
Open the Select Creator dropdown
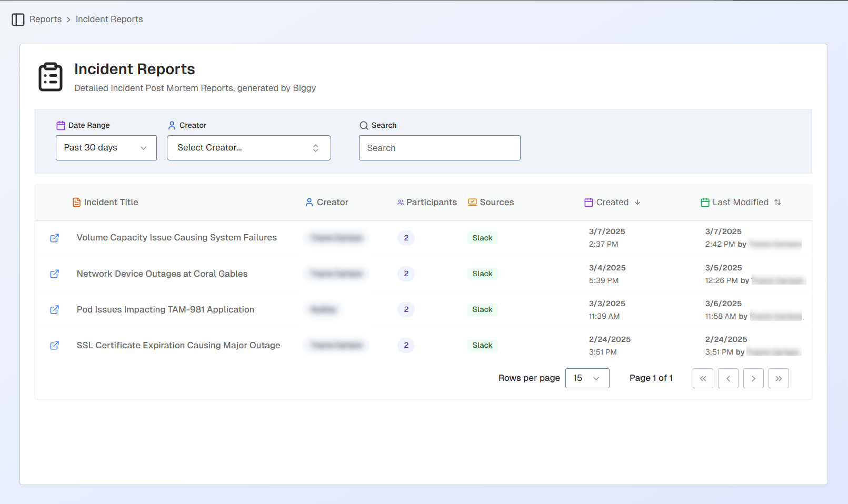248,148
